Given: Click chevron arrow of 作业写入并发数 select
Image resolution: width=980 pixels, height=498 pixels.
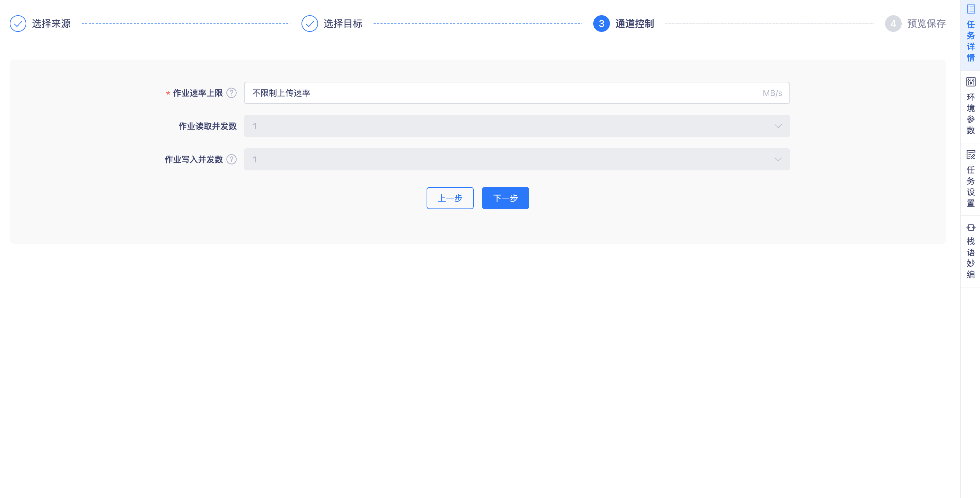Looking at the screenshot, I should [778, 159].
